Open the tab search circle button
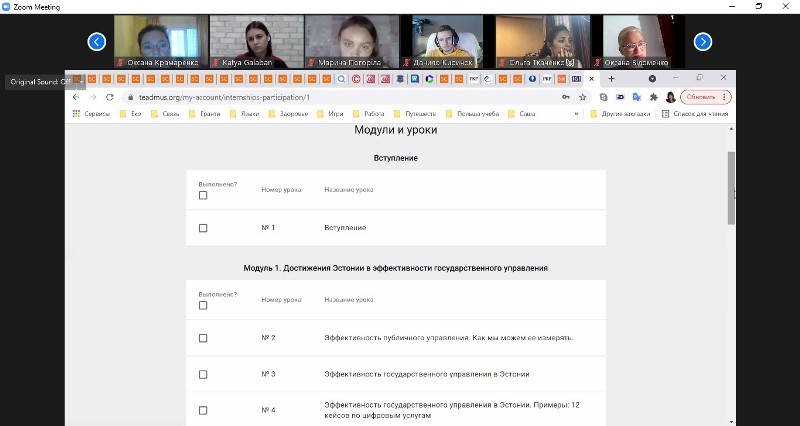800x426 pixels. tap(652, 79)
